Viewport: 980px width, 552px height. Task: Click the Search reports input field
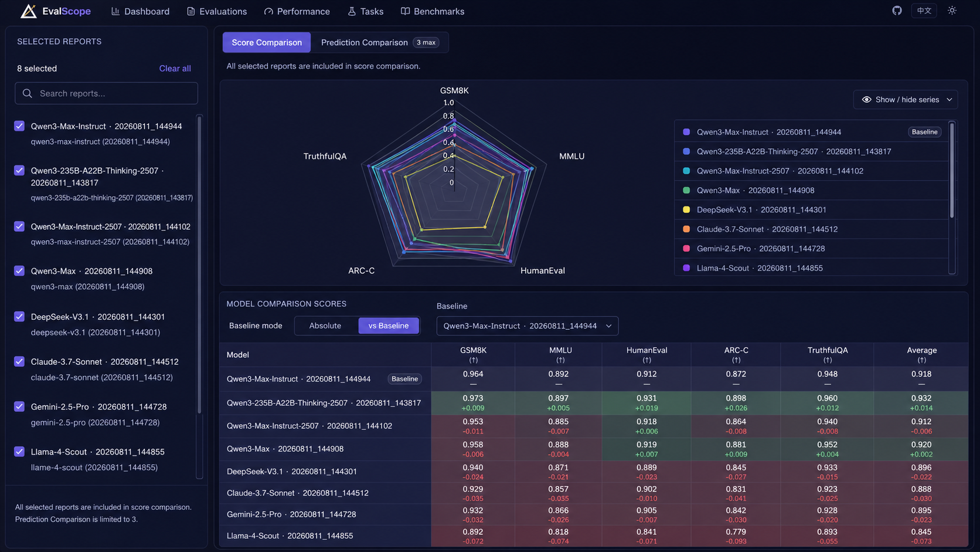click(106, 93)
